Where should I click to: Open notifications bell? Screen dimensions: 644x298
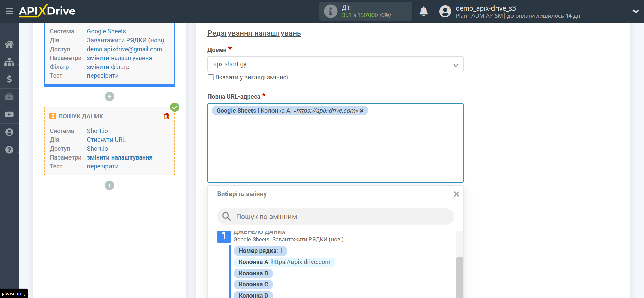pos(423,11)
